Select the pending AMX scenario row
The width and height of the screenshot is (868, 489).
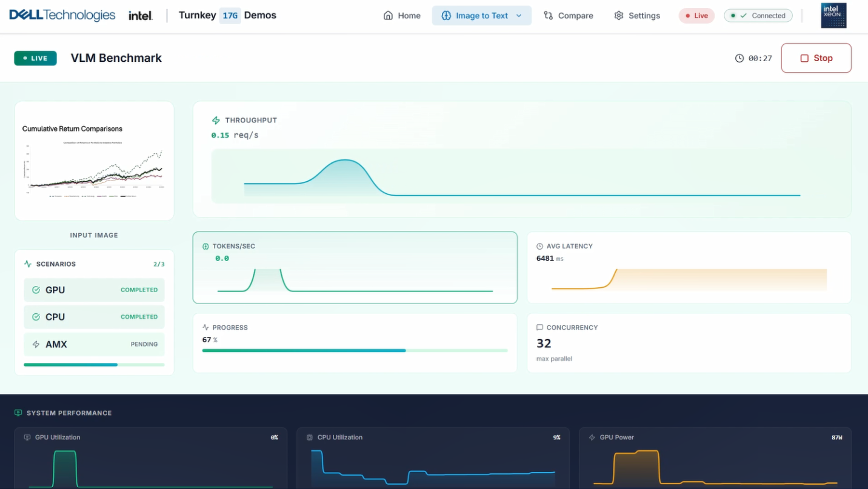[x=94, y=344]
